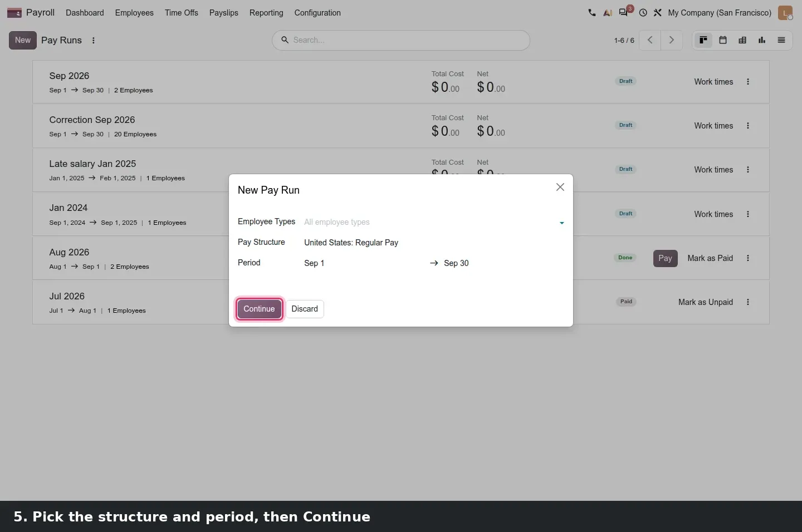Open the user avatar menu
802x532 pixels.
(x=785, y=13)
